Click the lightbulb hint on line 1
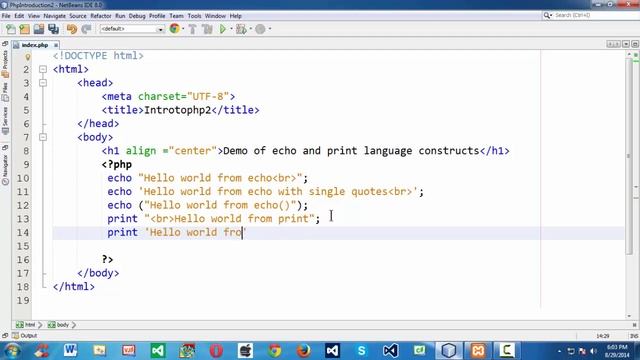Viewport: 640px width, 360px height. (x=28, y=56)
